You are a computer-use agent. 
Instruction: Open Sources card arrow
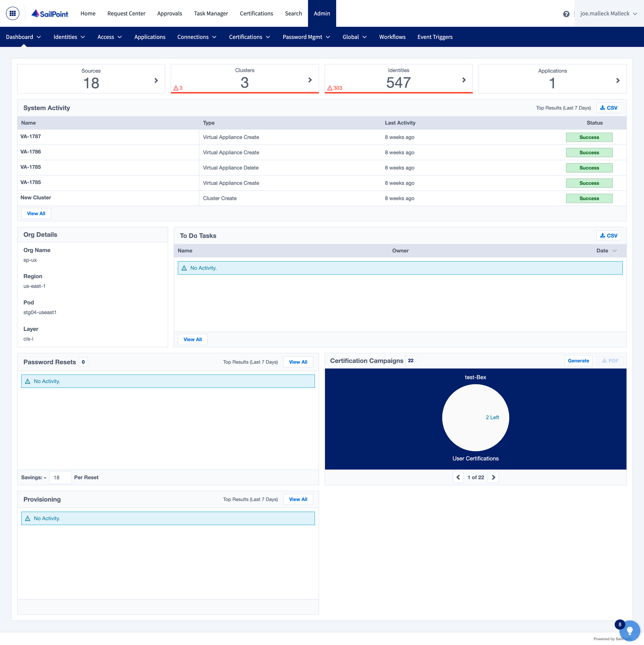[x=156, y=80]
